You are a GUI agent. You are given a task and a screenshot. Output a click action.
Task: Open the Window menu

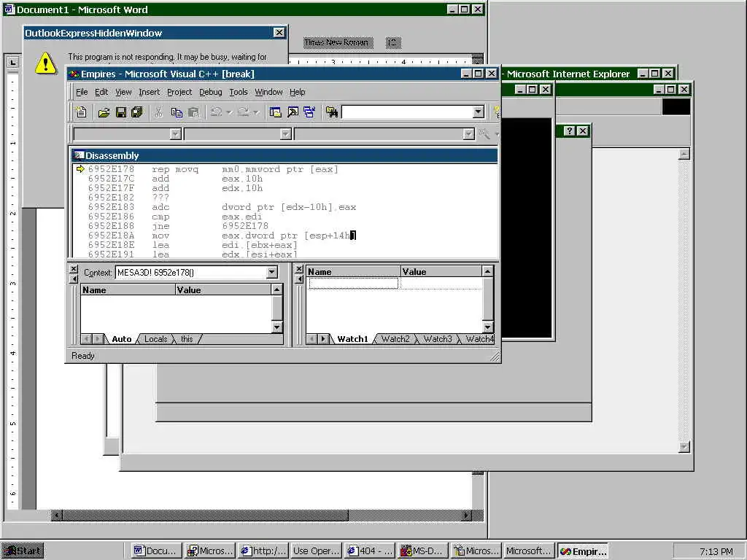click(x=268, y=92)
